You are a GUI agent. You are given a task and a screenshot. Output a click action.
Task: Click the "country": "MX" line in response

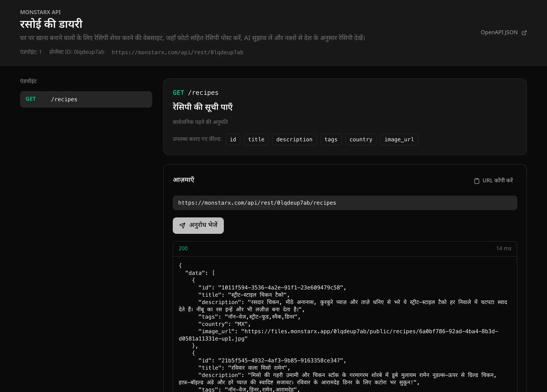224,324
